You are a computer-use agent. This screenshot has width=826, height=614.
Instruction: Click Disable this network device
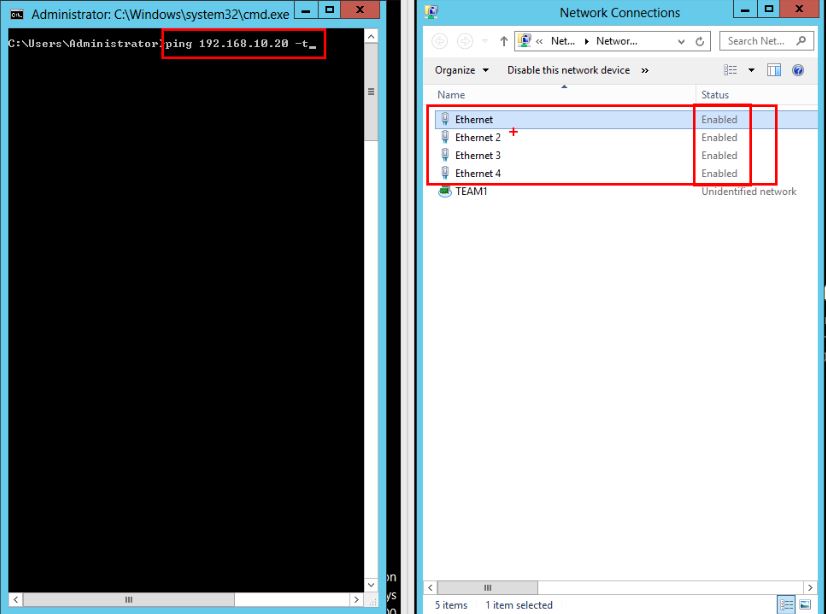[x=568, y=70]
